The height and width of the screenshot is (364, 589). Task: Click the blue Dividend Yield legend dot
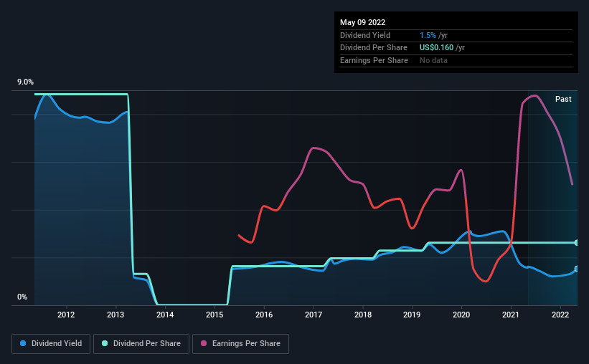pyautogui.click(x=23, y=343)
